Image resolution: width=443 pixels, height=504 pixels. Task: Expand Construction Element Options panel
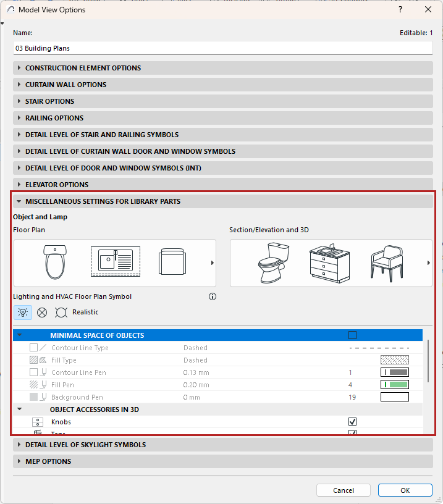click(223, 68)
